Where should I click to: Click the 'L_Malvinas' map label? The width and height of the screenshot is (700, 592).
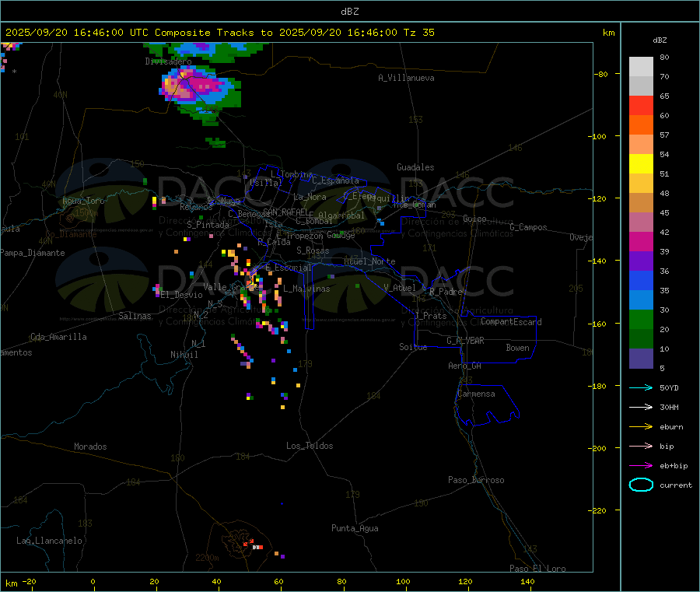(306, 289)
